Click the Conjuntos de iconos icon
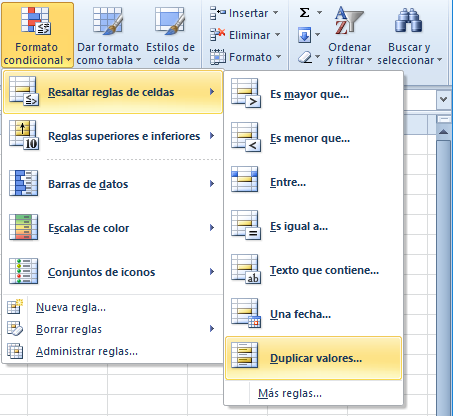Image resolution: width=453 pixels, height=416 pixels. click(23, 271)
